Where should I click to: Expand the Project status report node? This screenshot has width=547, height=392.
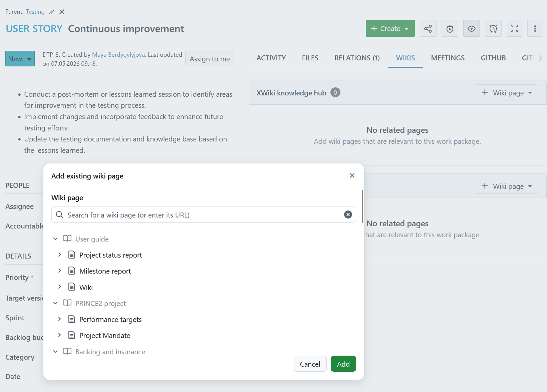pyautogui.click(x=59, y=255)
